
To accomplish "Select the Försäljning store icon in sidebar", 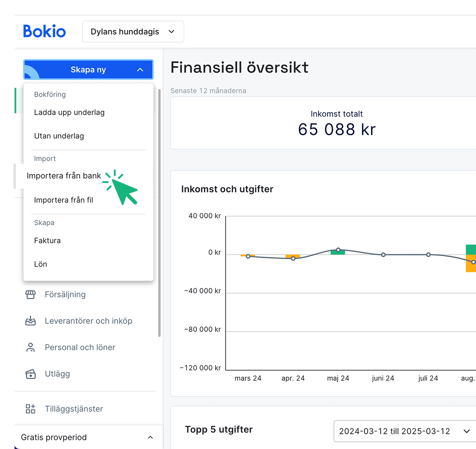I will [31, 294].
